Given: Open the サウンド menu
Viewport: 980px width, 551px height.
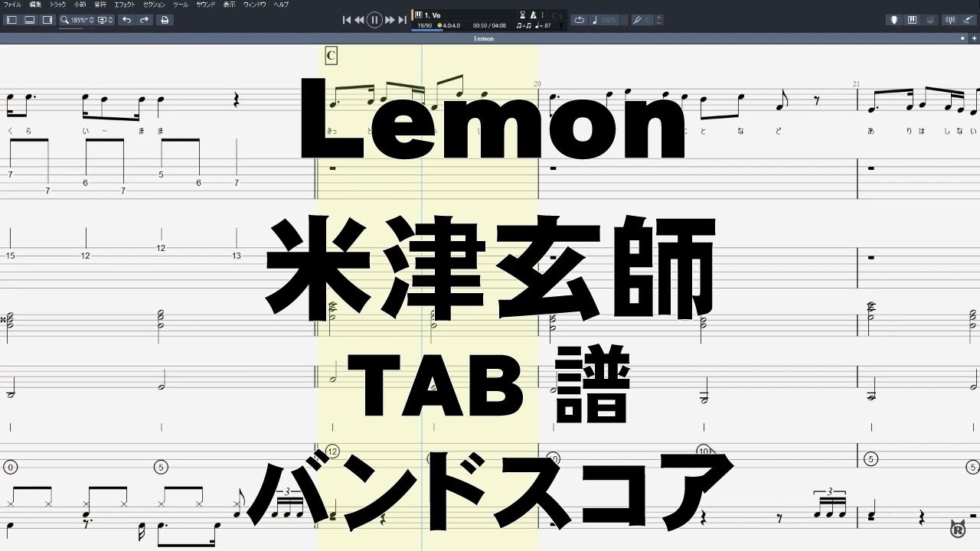Looking at the screenshot, I should click(206, 5).
